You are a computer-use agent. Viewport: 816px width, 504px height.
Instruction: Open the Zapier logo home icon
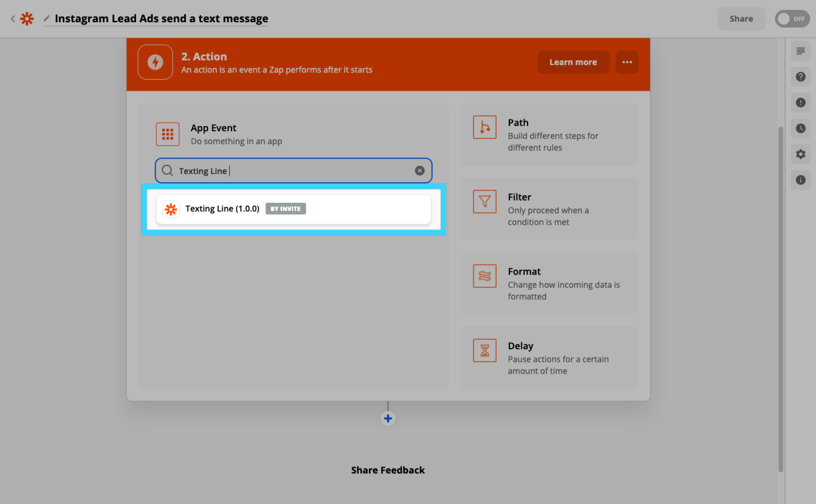(27, 19)
